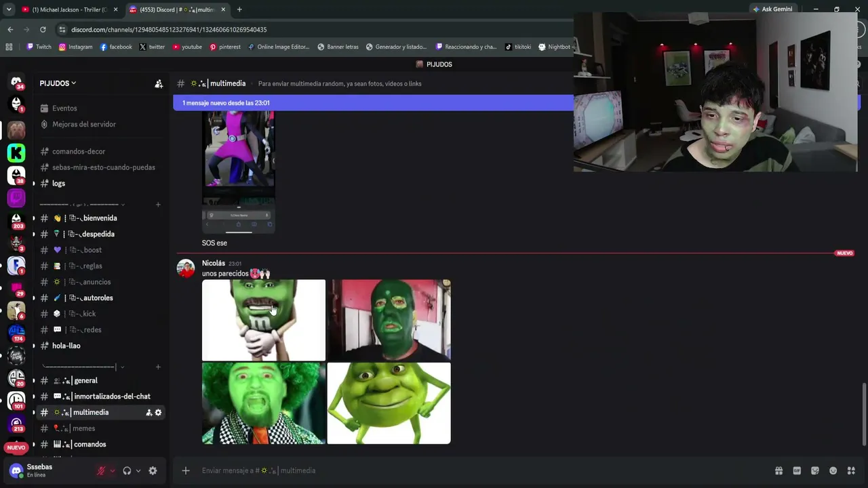This screenshot has width=868, height=488.
Task: Invite members to PIJUDOS server icon
Action: [x=159, y=83]
